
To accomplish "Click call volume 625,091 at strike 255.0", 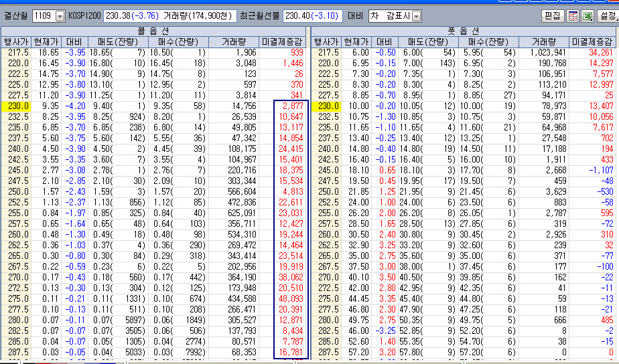I will coord(242,213).
